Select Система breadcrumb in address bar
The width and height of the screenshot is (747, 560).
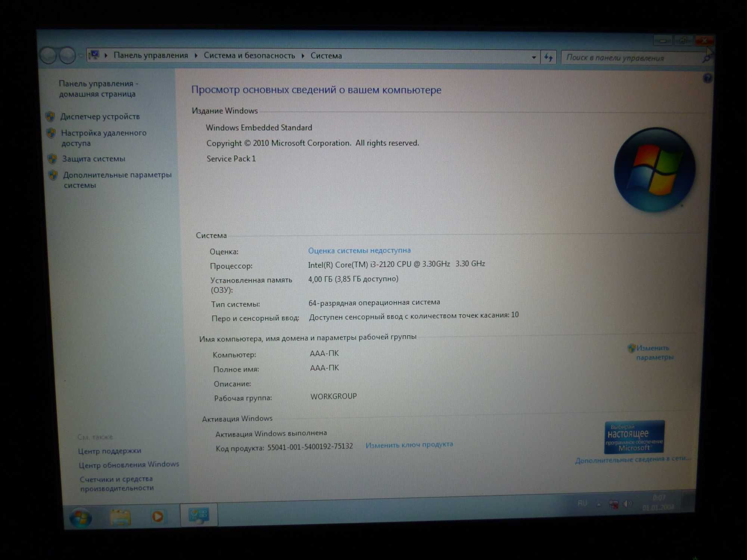326,56
